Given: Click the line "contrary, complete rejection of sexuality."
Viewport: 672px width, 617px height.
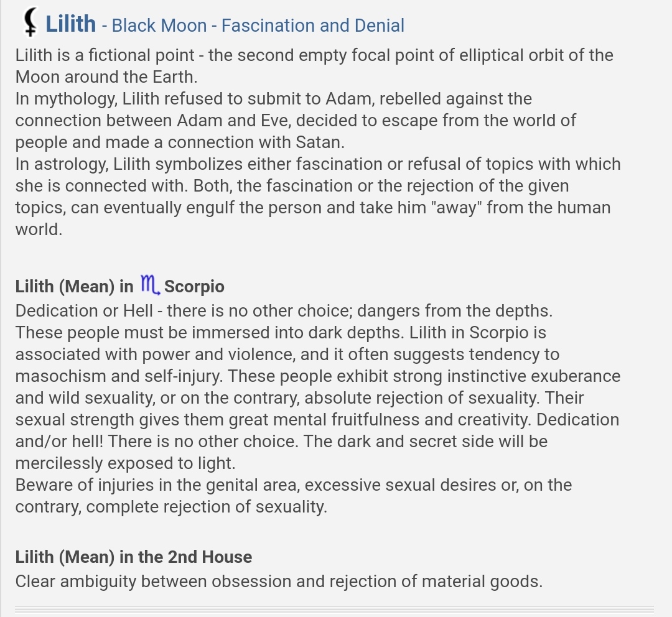Looking at the screenshot, I should tap(172, 507).
